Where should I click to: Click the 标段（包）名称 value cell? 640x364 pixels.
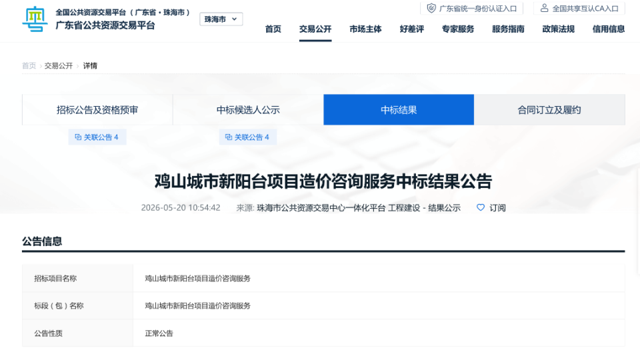379,305
